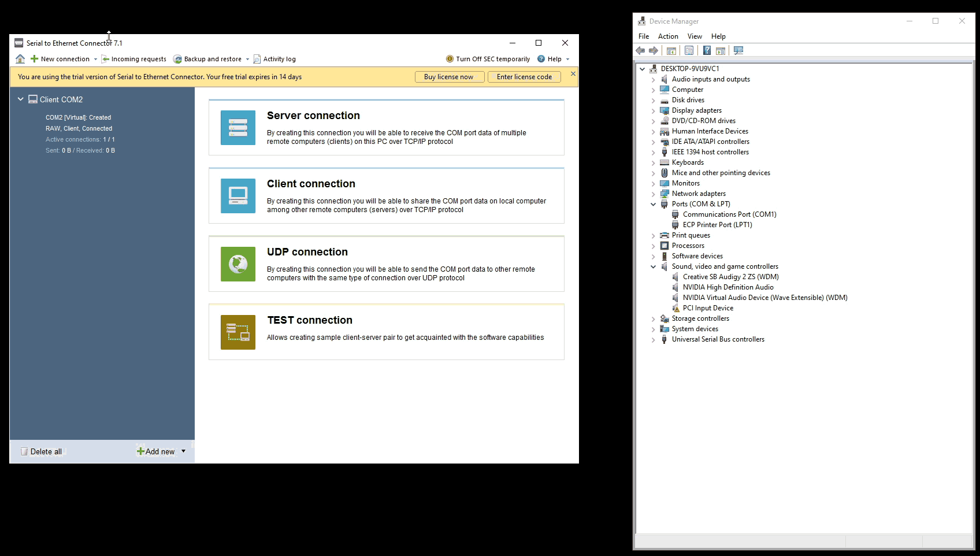The image size is (980, 556).
Task: Click the Network adapters icon
Action: point(665,194)
